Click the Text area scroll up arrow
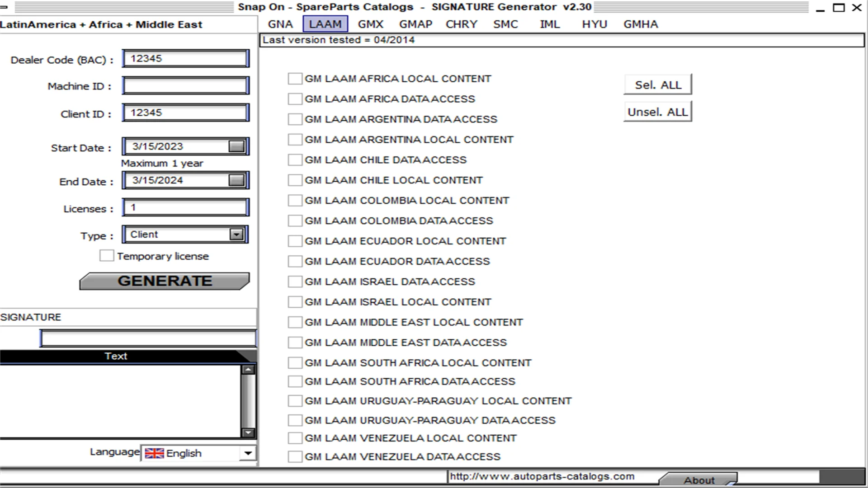Image resolution: width=868 pixels, height=488 pixels. [248, 370]
